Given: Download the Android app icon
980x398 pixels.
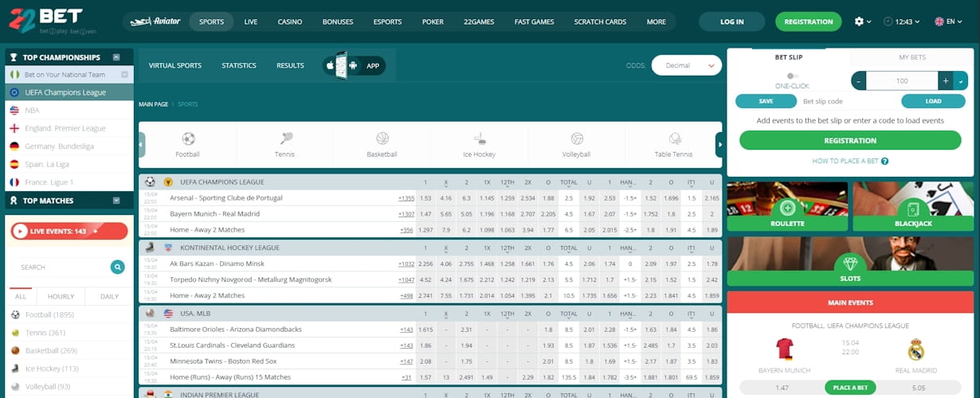Looking at the screenshot, I should [353, 65].
